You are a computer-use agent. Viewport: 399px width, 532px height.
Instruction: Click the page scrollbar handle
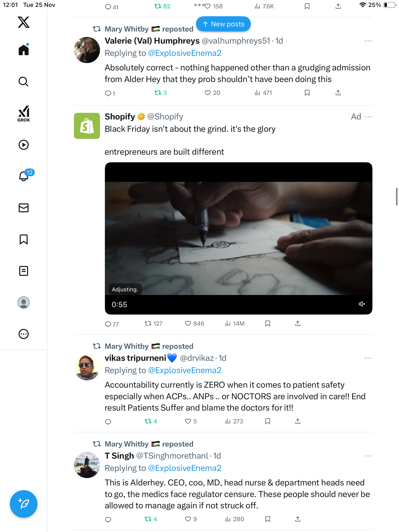(396, 196)
